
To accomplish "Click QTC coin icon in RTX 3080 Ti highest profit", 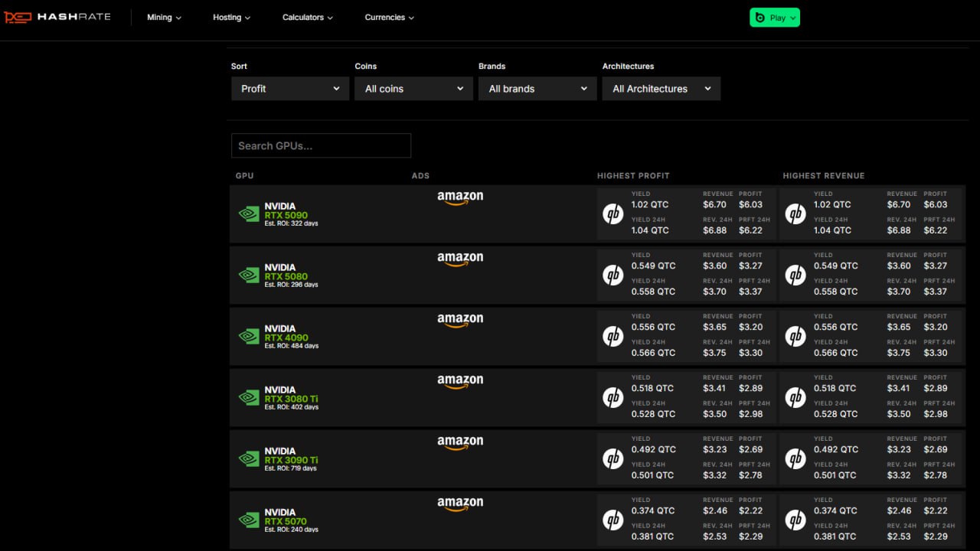I will tap(612, 398).
